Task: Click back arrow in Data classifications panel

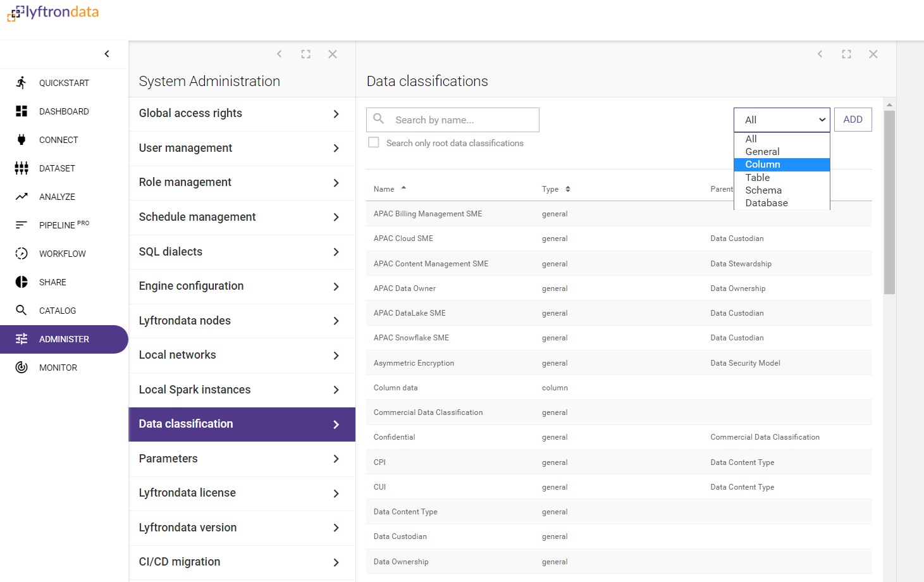Action: [x=820, y=54]
